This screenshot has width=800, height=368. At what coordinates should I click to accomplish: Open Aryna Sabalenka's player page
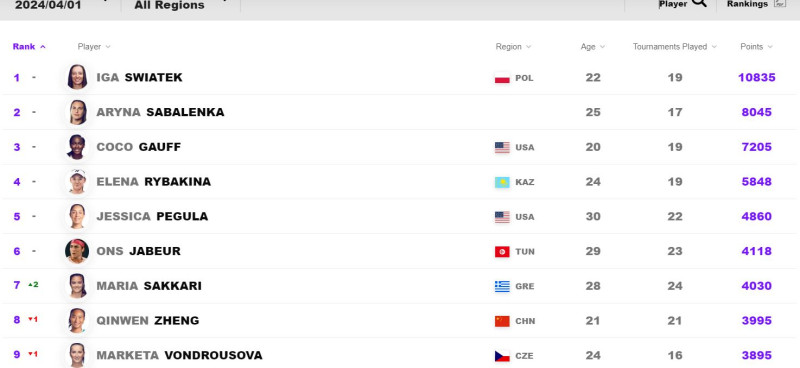point(160,112)
